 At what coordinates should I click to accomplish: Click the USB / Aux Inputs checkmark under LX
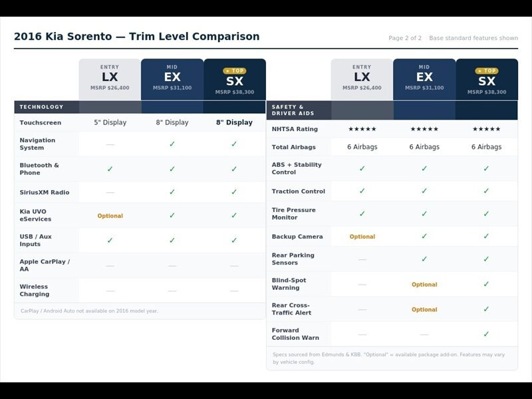[110, 240]
